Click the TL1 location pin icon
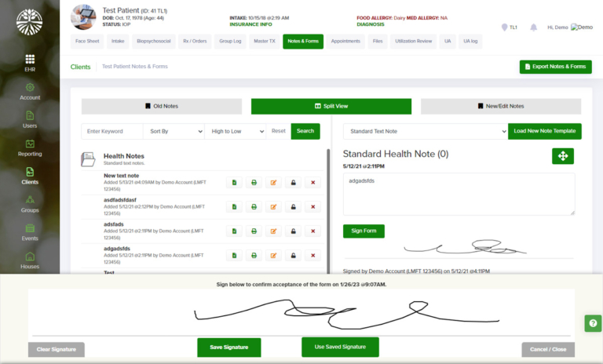 (x=505, y=27)
